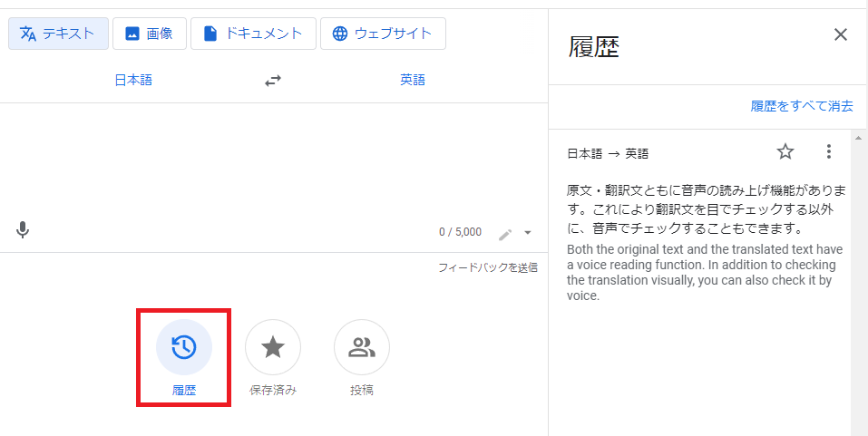
Task: Click 履歴をすべて消去 link
Action: click(x=802, y=106)
